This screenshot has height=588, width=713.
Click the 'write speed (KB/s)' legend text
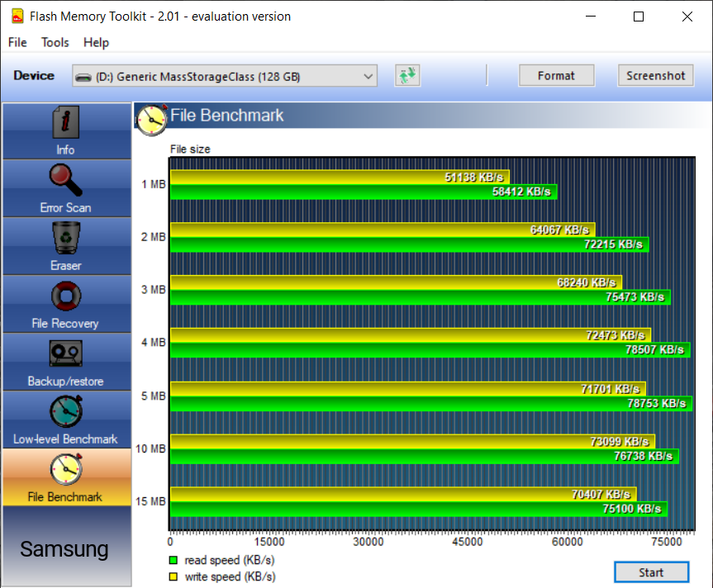(230, 577)
